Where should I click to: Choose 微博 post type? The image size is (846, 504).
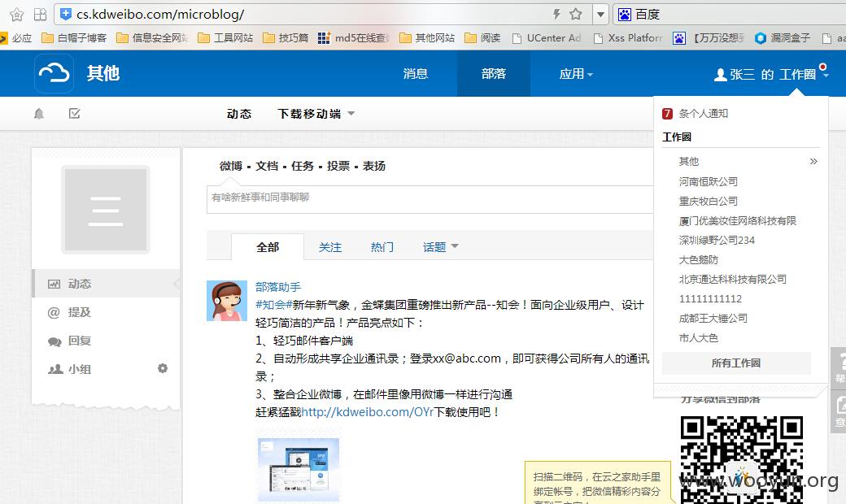pos(230,166)
